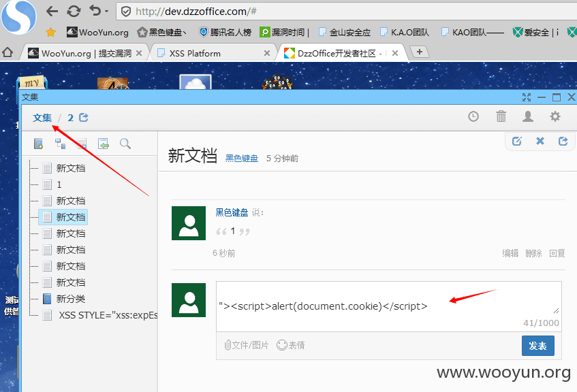577x392 pixels.
Task: Click 黑色键盘 name in the comment
Action: click(x=232, y=212)
